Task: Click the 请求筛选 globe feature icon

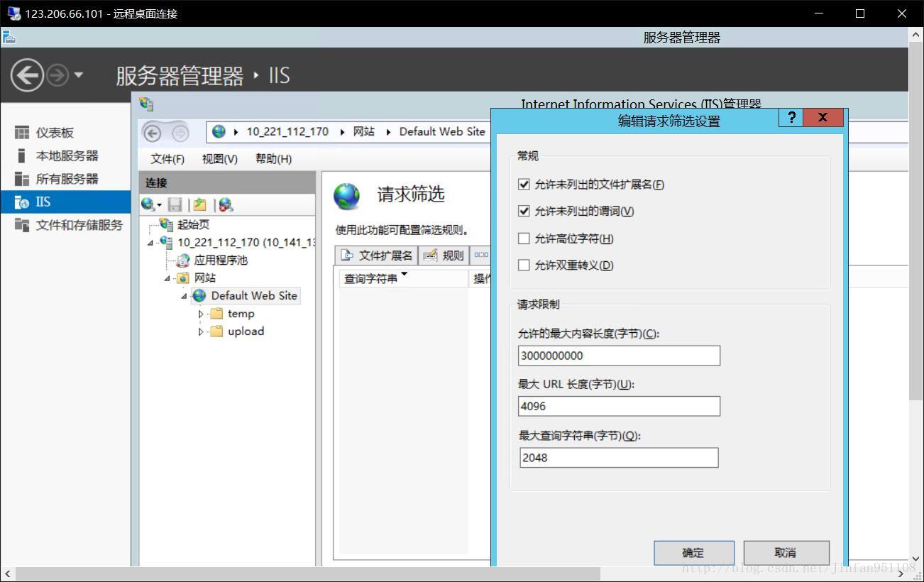Action: 347,197
